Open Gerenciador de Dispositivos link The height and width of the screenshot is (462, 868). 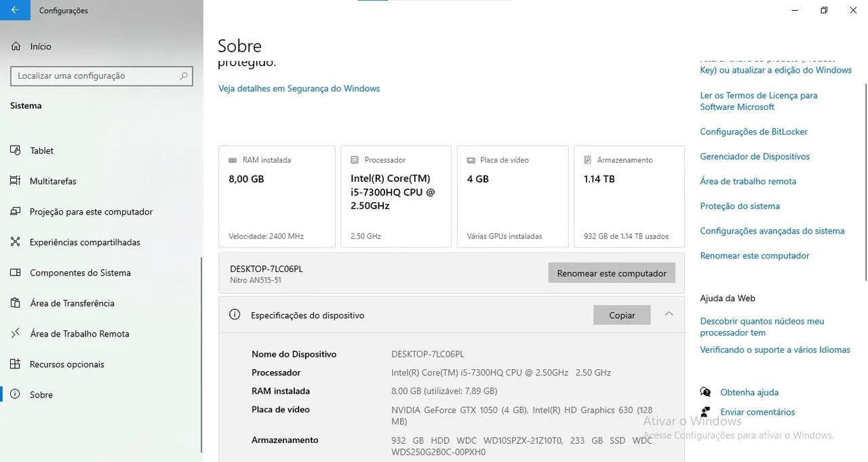[x=755, y=157]
